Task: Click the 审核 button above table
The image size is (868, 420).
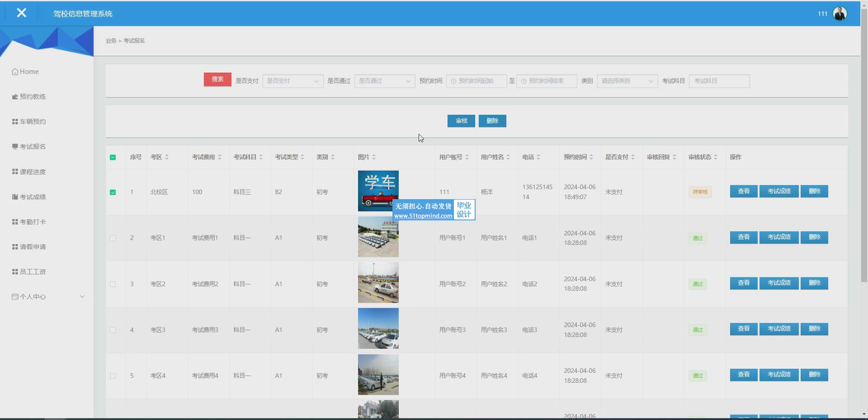Action: pyautogui.click(x=461, y=121)
